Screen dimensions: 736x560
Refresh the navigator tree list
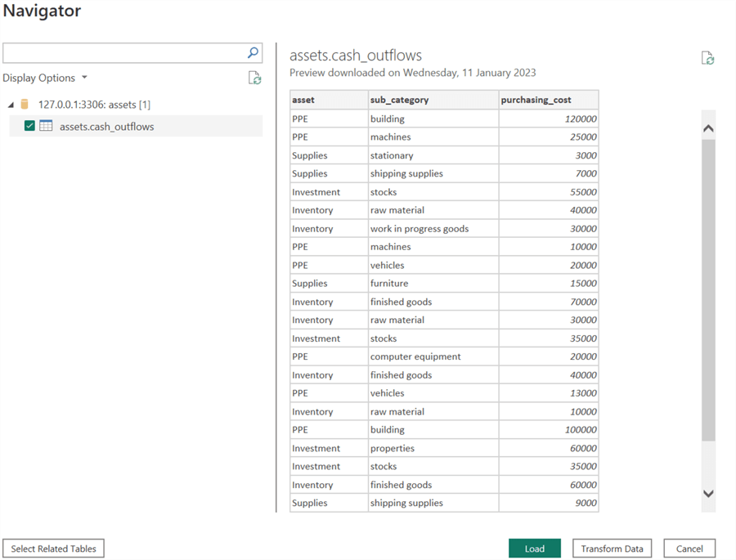254,78
